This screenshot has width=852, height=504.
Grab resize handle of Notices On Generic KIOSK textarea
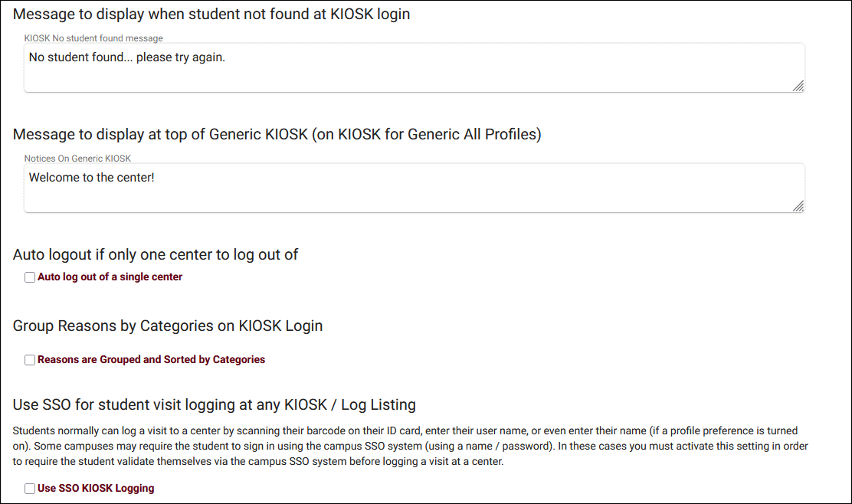pos(798,205)
